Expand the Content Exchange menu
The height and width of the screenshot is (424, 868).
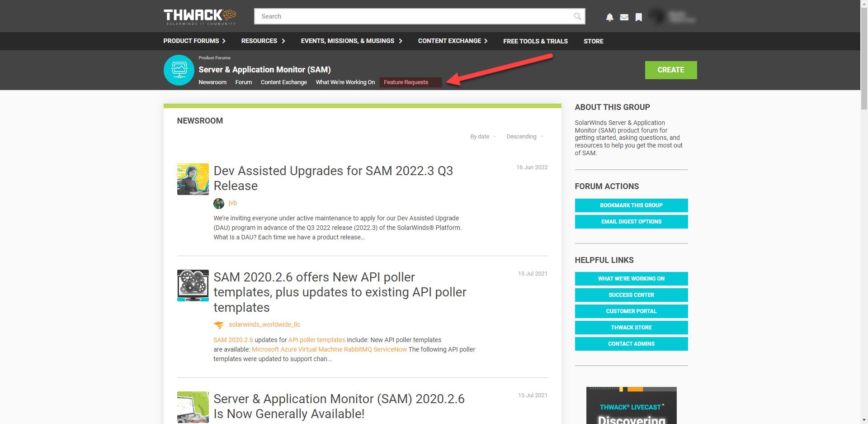click(x=453, y=41)
